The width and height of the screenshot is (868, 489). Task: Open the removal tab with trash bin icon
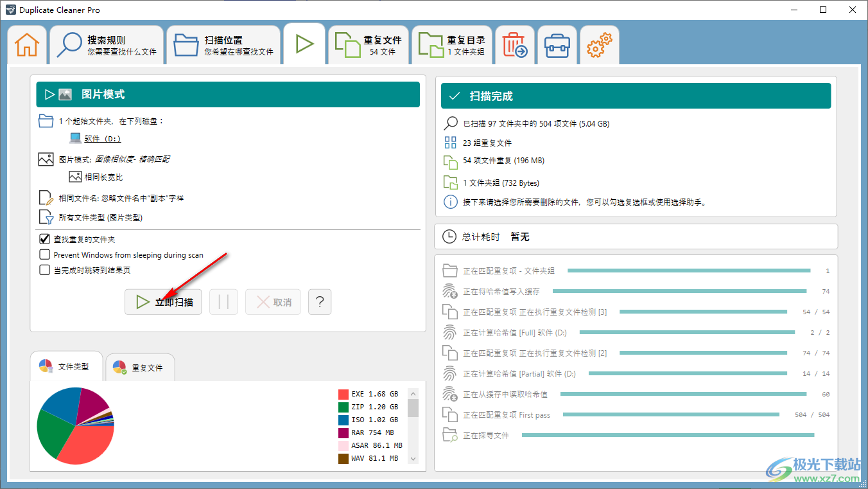tap(515, 45)
